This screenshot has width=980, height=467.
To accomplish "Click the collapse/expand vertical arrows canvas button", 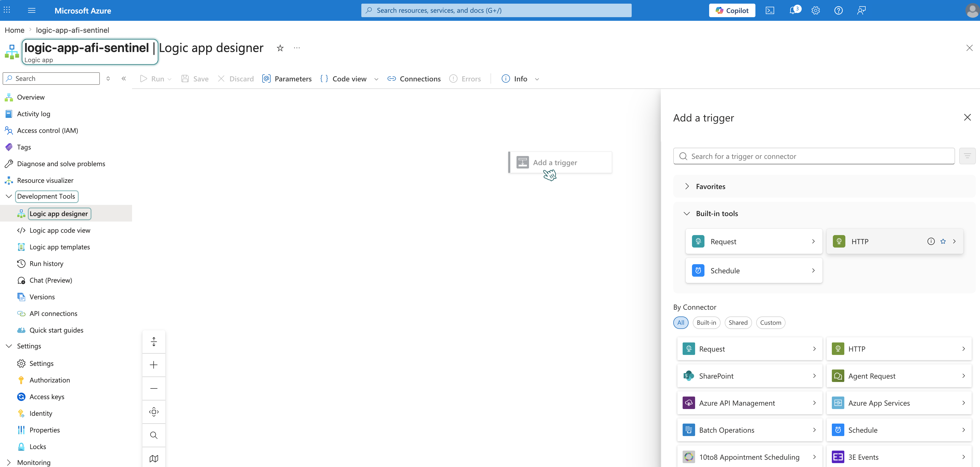I will (x=154, y=342).
